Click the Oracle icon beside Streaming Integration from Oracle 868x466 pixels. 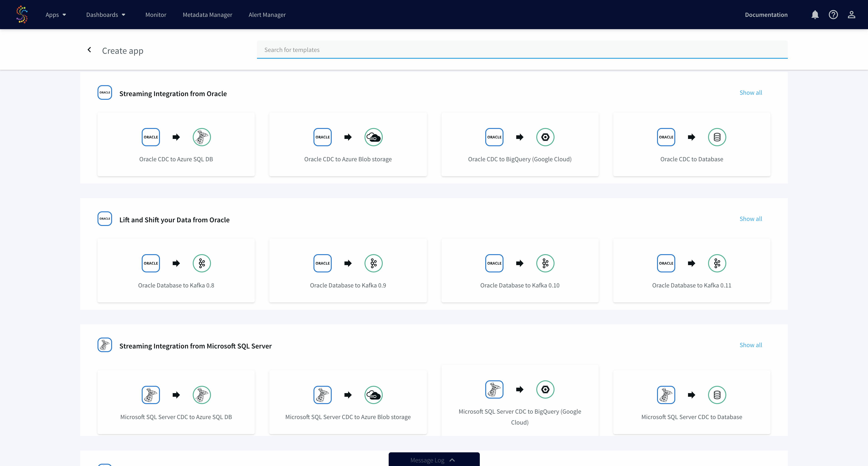tap(105, 92)
